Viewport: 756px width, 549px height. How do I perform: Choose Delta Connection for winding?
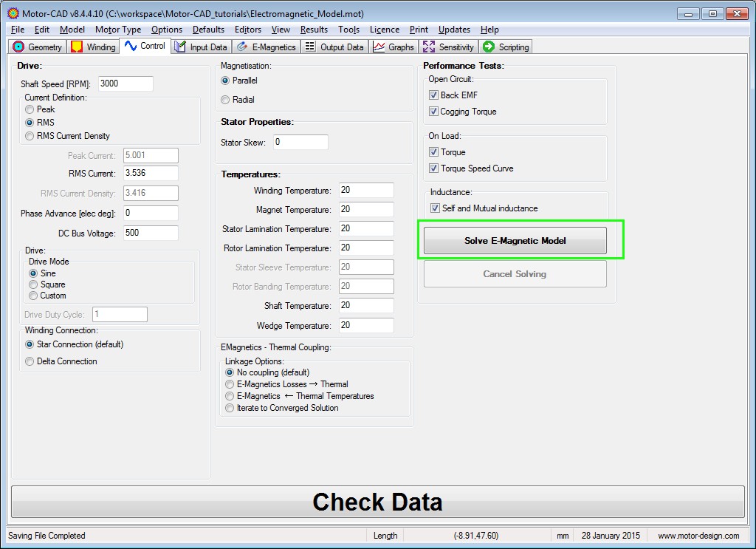(30, 362)
